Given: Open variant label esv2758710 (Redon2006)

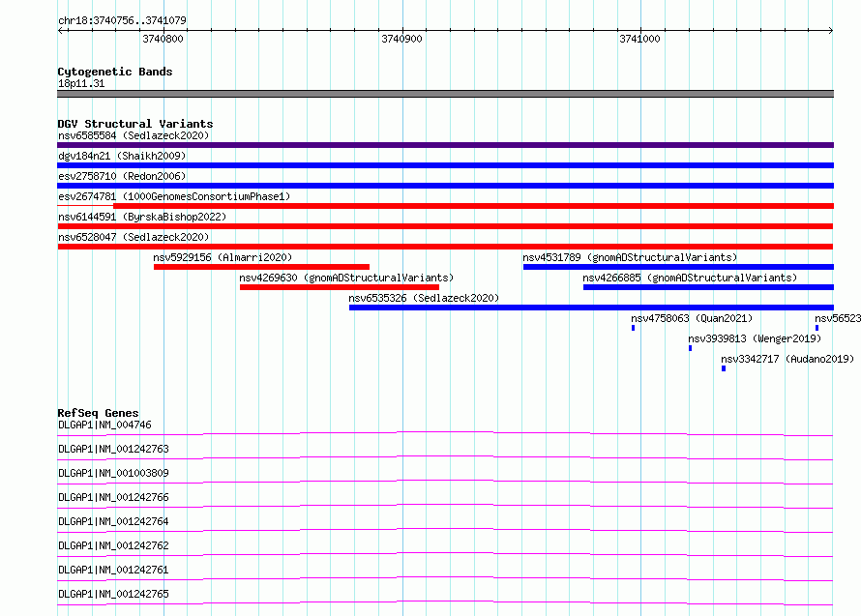Looking at the screenshot, I should (x=122, y=176).
